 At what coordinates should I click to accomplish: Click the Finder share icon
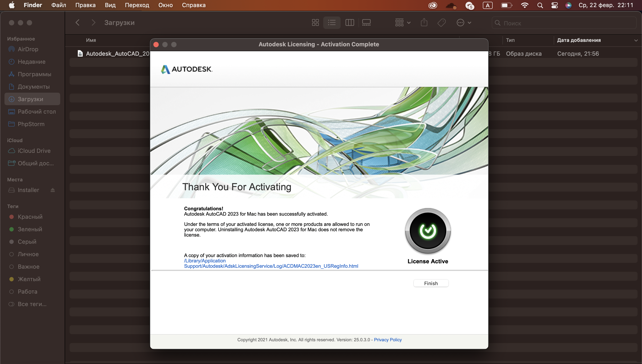tap(424, 22)
